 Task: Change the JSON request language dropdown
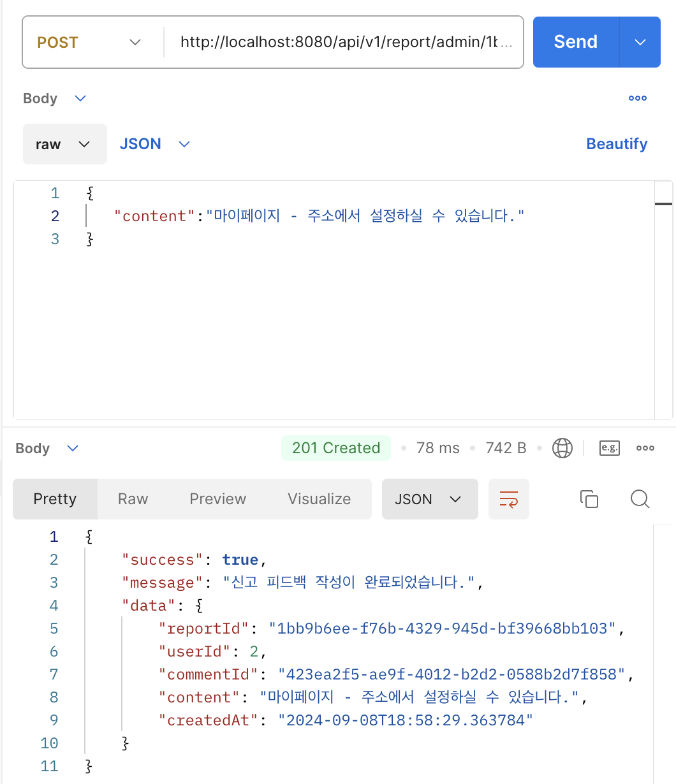155,144
